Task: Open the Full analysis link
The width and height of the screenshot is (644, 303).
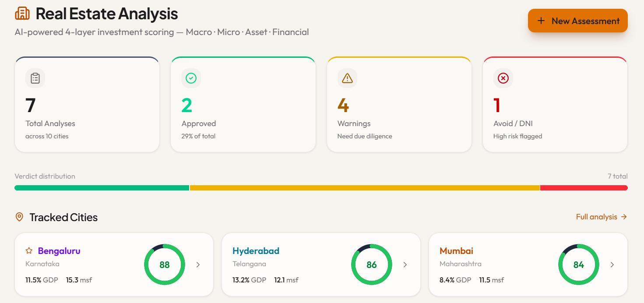Action: (x=602, y=217)
